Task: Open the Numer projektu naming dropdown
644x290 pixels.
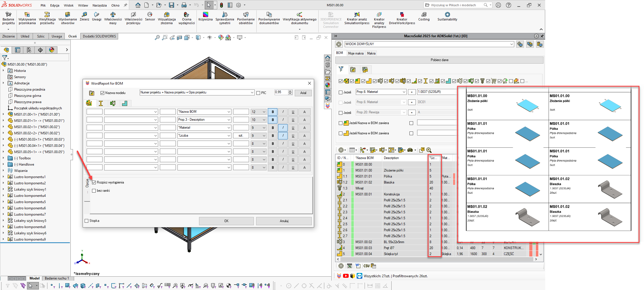Action: point(252,93)
